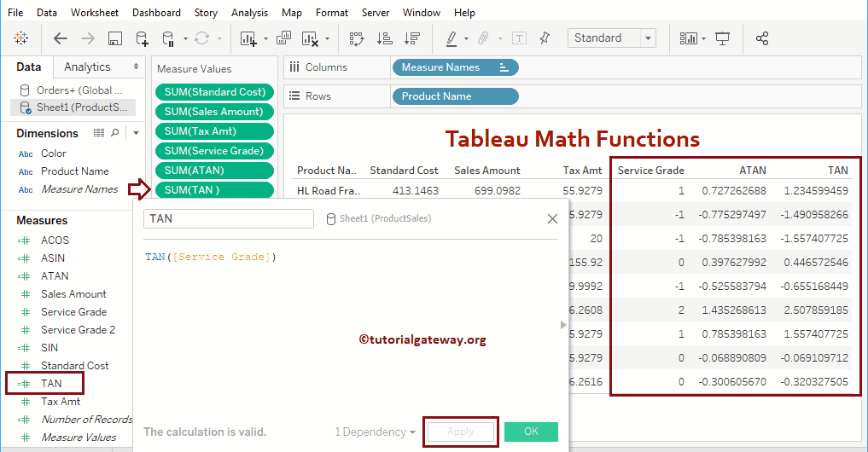Click the Measure Names pill on Columns
868x452 pixels.
pyautogui.click(x=455, y=67)
